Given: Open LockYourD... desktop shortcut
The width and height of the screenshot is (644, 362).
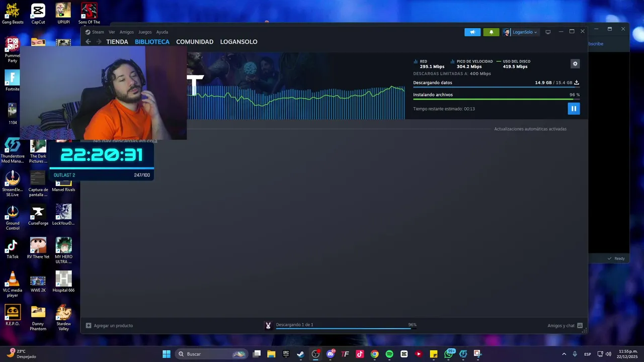Looking at the screenshot, I should point(63,215).
